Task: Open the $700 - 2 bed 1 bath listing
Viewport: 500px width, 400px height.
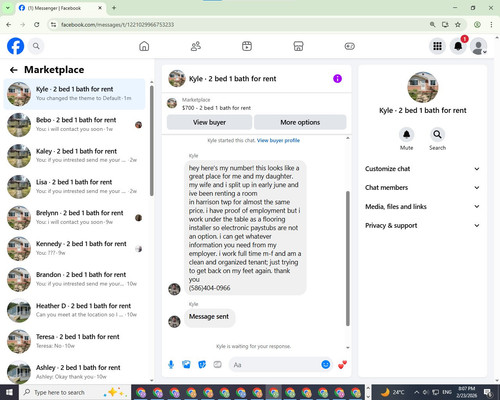Action: pyautogui.click(x=216, y=108)
